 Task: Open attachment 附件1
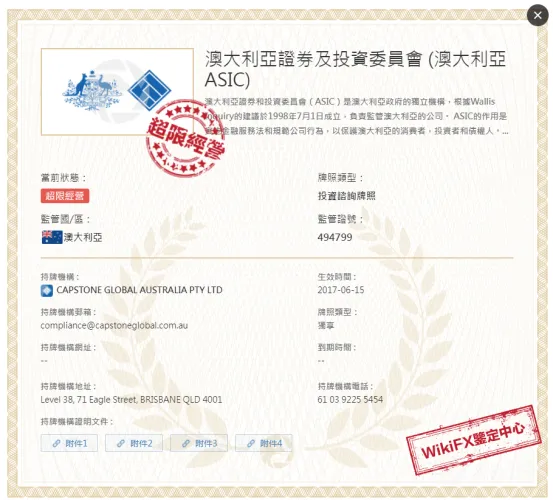pos(69,443)
